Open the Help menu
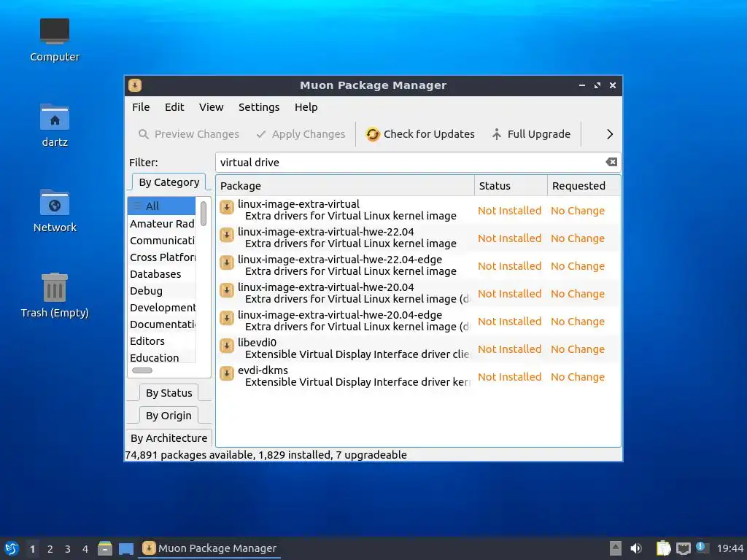Viewport: 747px width, 560px height. tap(306, 107)
